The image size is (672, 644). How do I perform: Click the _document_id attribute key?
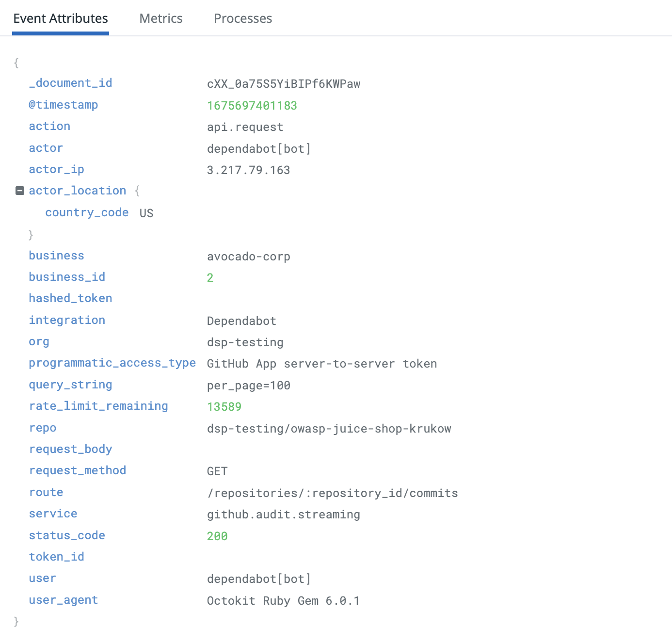point(70,83)
